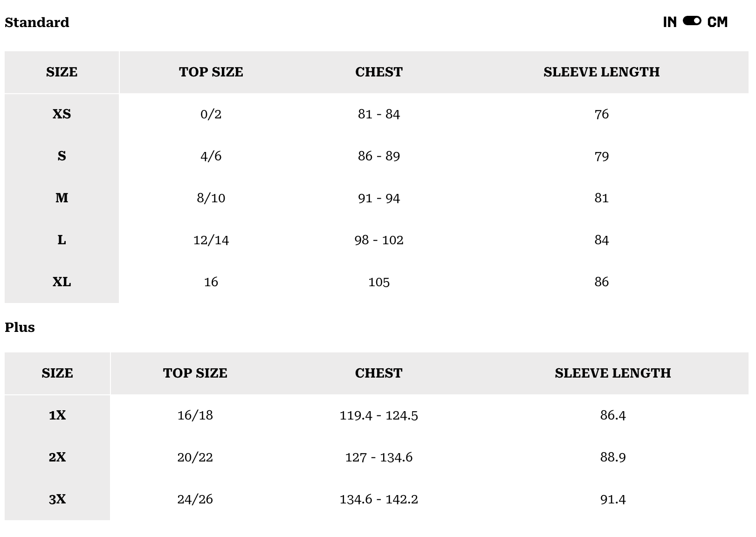
Task: Select the XL size row label
Action: (x=62, y=282)
